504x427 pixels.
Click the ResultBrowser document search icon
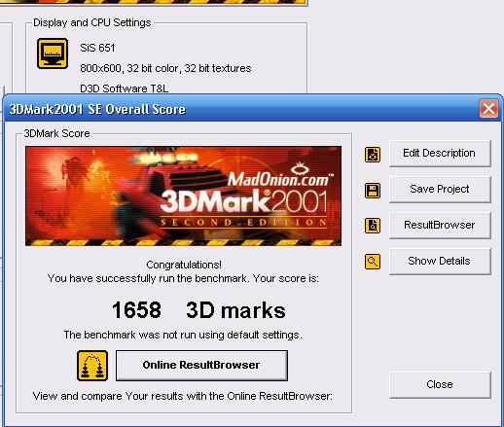click(373, 226)
